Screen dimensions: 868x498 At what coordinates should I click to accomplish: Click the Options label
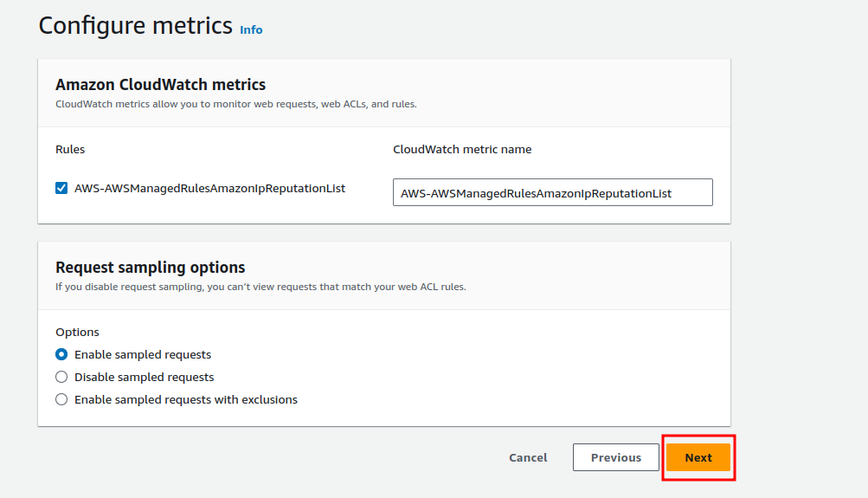point(78,333)
